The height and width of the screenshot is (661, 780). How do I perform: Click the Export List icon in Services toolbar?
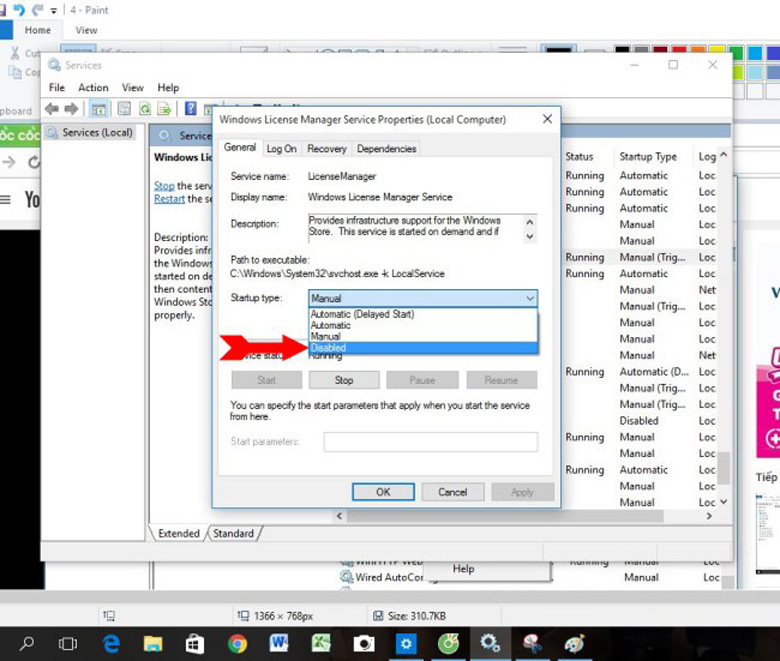click(x=164, y=108)
